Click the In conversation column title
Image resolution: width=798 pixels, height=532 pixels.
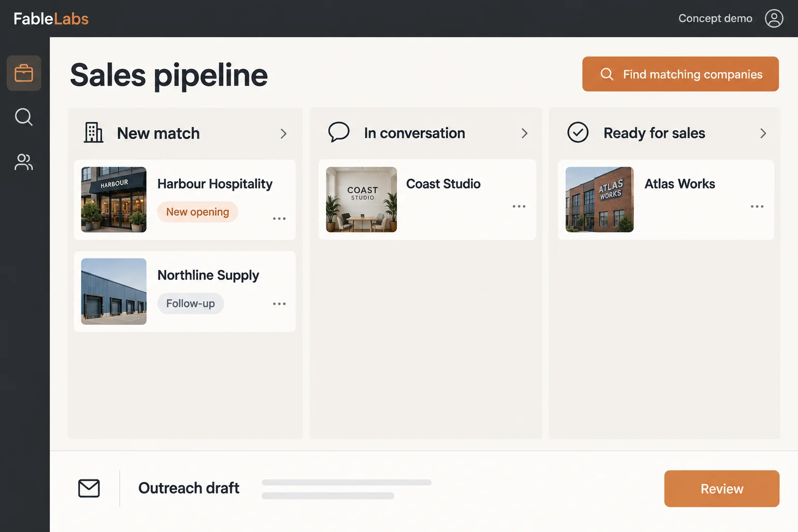pyautogui.click(x=415, y=134)
